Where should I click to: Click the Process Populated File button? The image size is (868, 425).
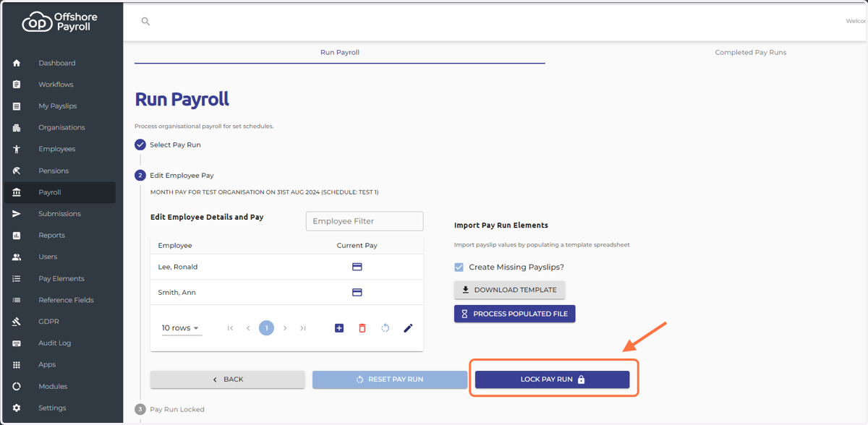pos(515,314)
